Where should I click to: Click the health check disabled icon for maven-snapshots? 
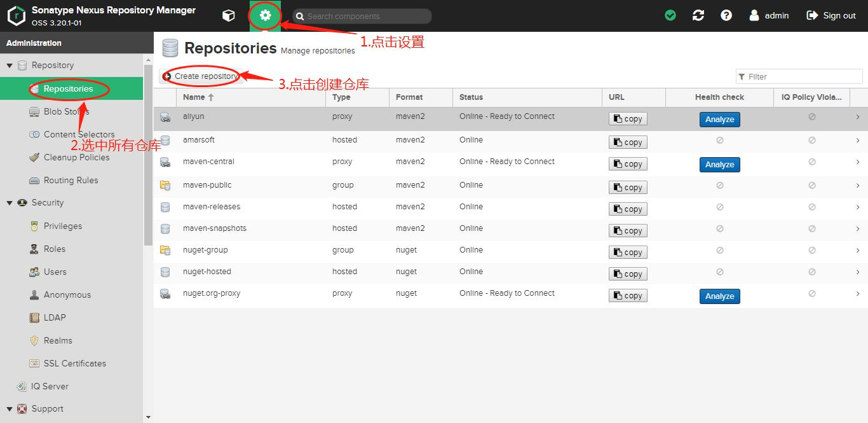coord(720,228)
